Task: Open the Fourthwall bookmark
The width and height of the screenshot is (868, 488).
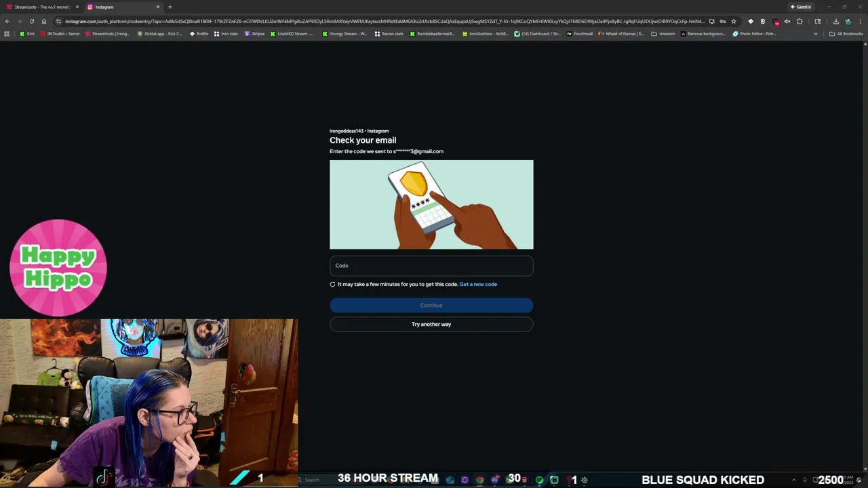Action: (579, 33)
